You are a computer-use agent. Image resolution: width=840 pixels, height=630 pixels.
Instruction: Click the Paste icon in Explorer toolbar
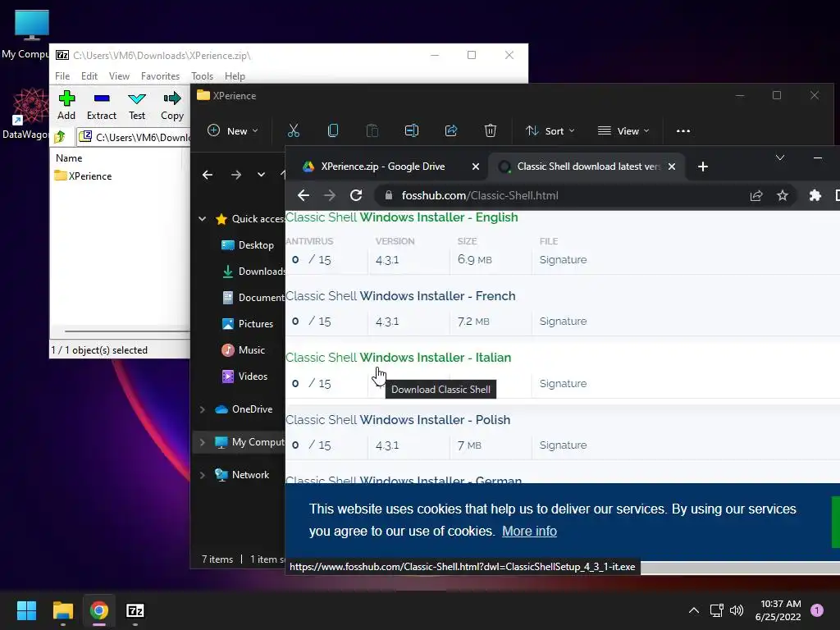[372, 130]
